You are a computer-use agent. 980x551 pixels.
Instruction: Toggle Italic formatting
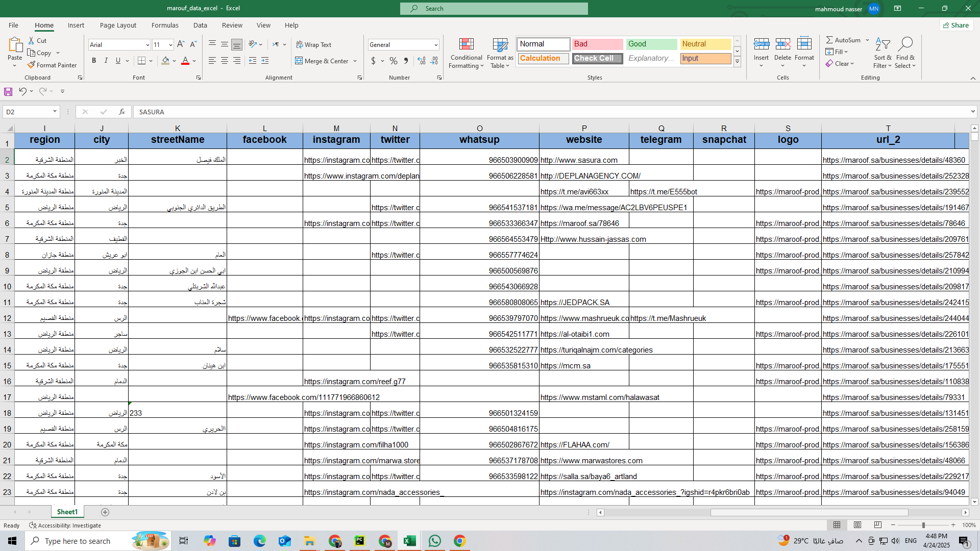tap(106, 61)
